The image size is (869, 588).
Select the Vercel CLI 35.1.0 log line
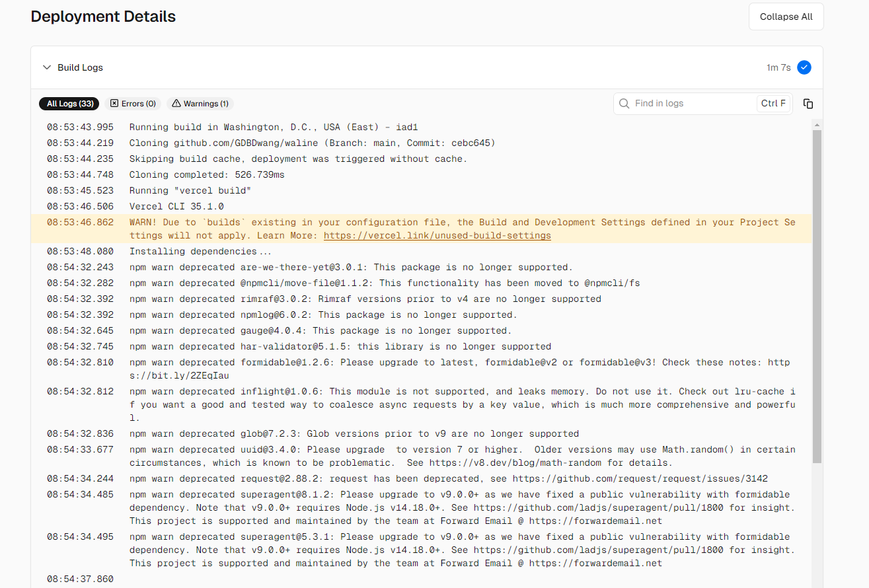(x=176, y=206)
